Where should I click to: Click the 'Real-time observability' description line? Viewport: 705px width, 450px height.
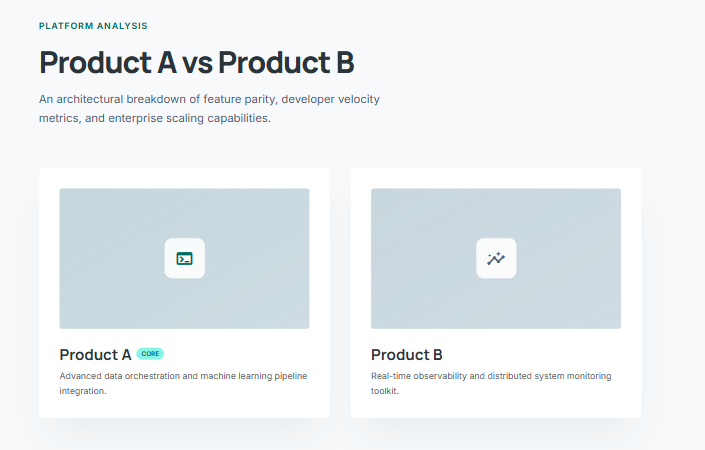point(491,376)
